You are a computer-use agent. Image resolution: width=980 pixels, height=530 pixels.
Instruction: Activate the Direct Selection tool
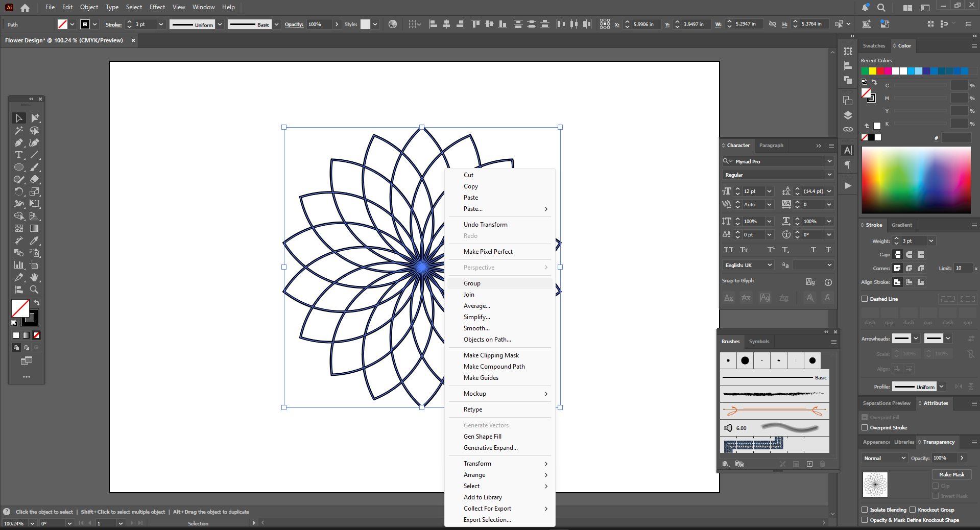34,118
